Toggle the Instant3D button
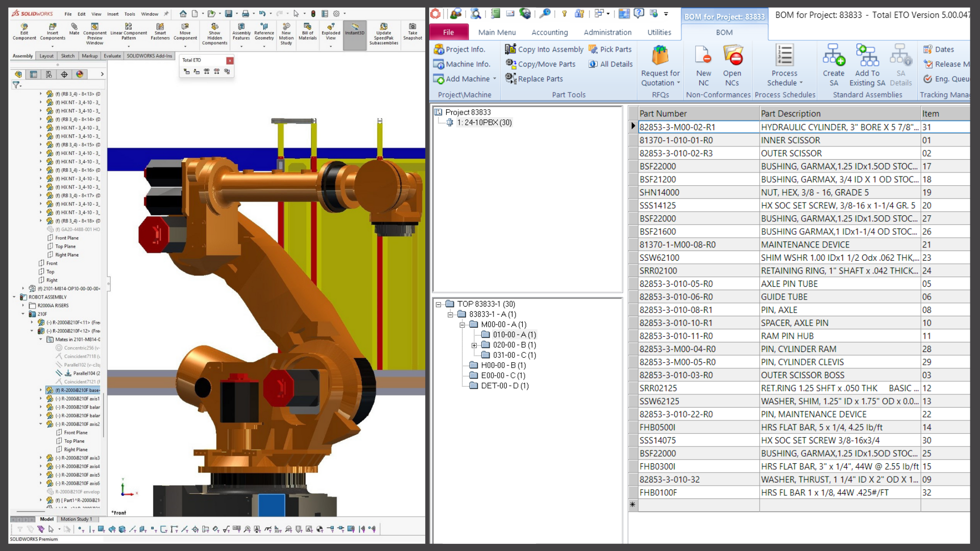Viewport: 980px width, 551px height. click(x=354, y=32)
